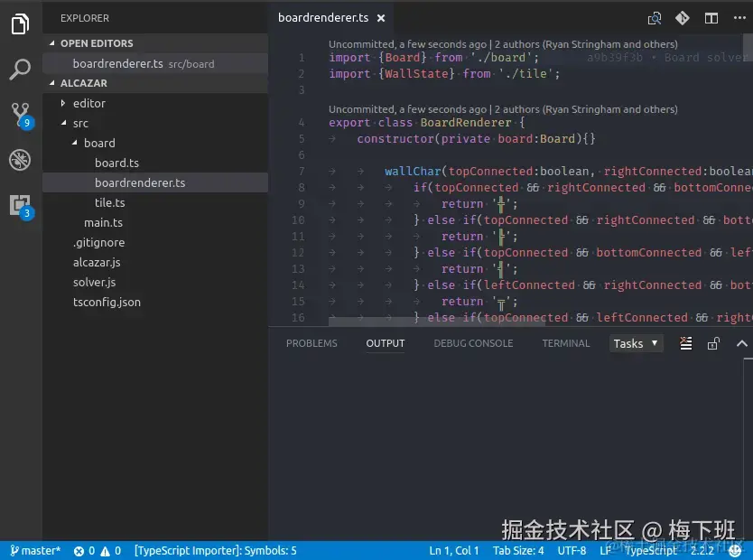This screenshot has width=753, height=560.
Task: Click the master* branch in status bar
Action: click(35, 550)
